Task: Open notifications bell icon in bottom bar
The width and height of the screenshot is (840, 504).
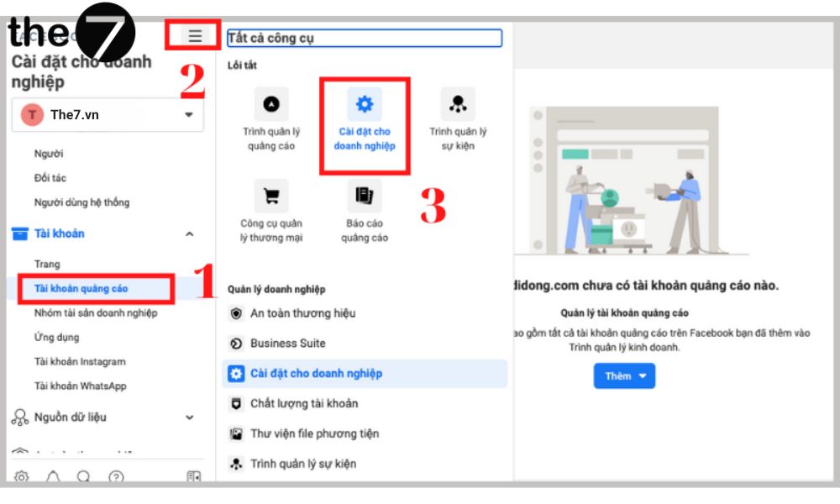Action: tap(53, 476)
